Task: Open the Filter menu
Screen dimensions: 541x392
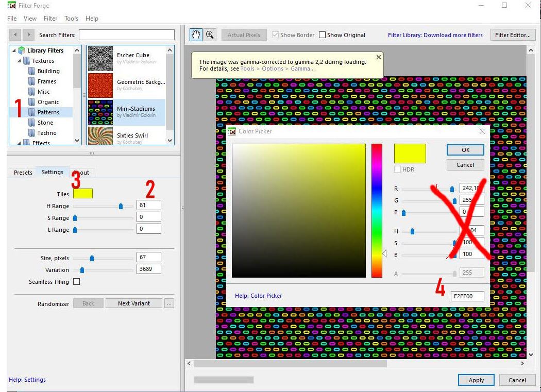Action: 50,19
